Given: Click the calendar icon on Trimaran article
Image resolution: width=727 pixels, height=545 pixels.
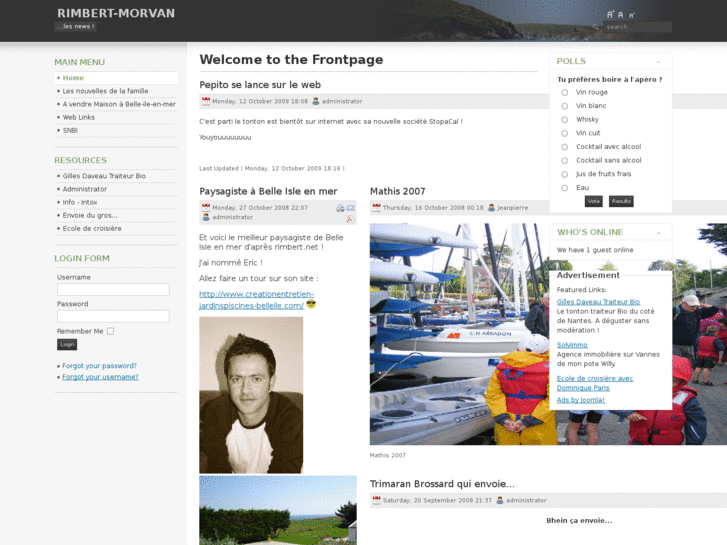Looking at the screenshot, I should click(376, 500).
